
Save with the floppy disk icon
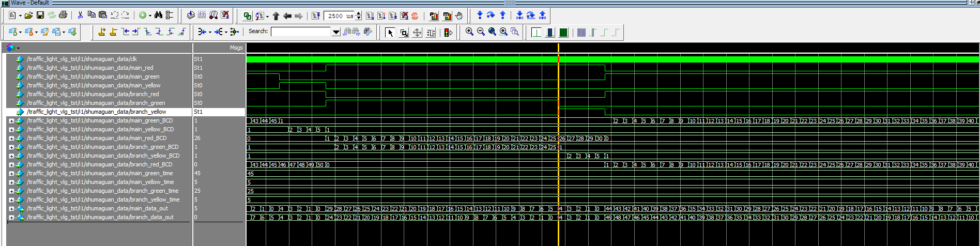[40, 16]
